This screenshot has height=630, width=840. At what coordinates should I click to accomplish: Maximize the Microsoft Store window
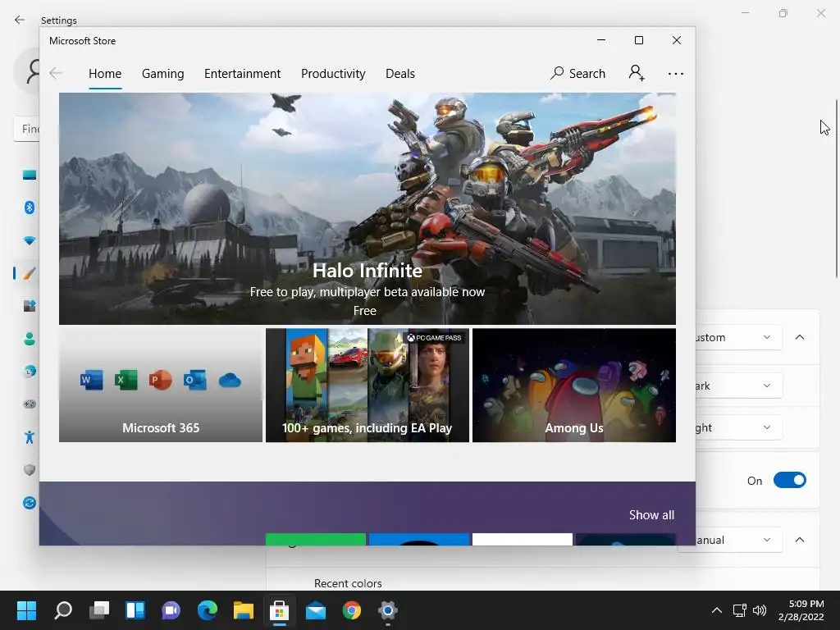pyautogui.click(x=638, y=40)
